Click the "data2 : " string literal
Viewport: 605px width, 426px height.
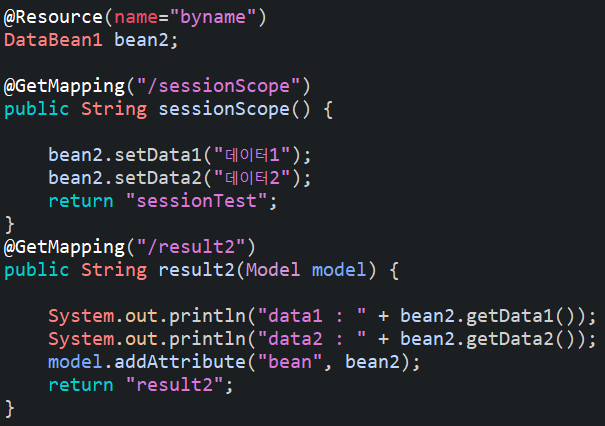point(312,339)
